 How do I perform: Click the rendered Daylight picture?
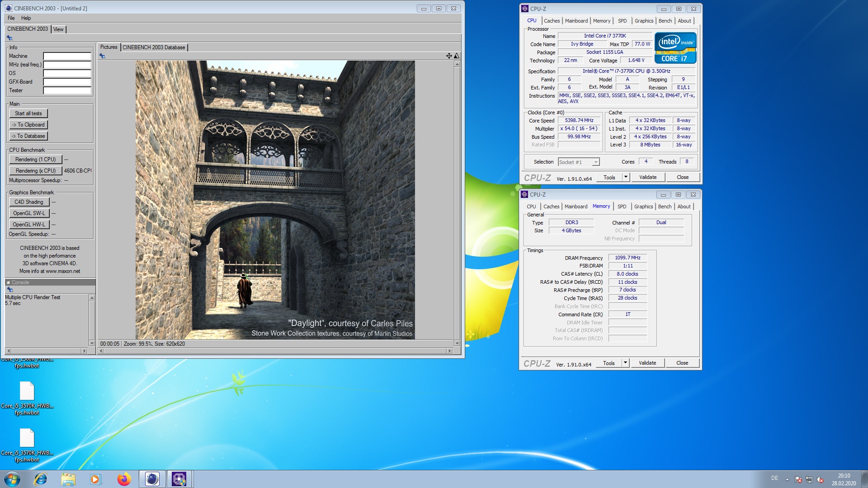[x=275, y=200]
